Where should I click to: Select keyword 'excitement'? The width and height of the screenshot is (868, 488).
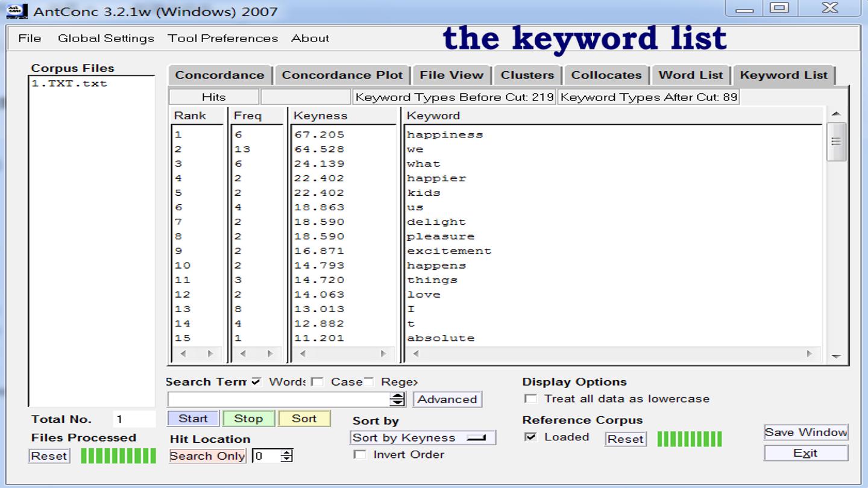449,251
